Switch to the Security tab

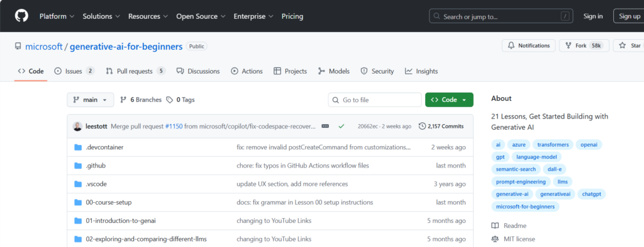click(377, 71)
